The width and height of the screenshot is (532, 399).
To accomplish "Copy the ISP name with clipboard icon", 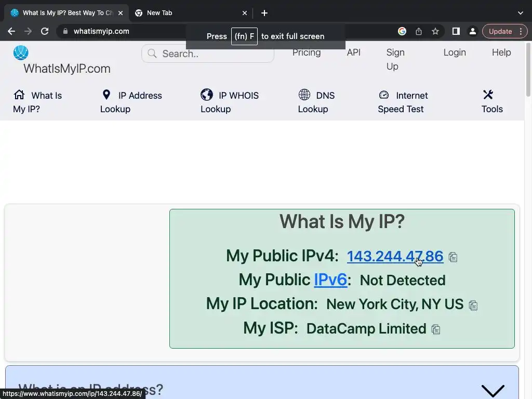I will coord(436,329).
